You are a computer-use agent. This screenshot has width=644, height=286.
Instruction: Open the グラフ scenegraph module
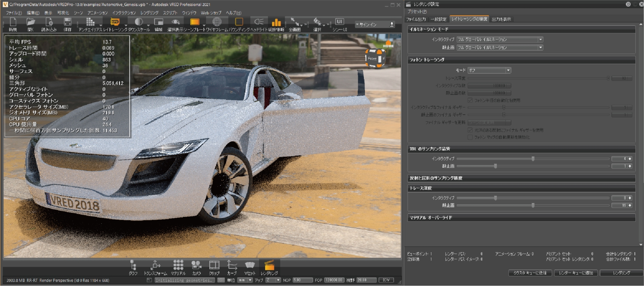133,265
